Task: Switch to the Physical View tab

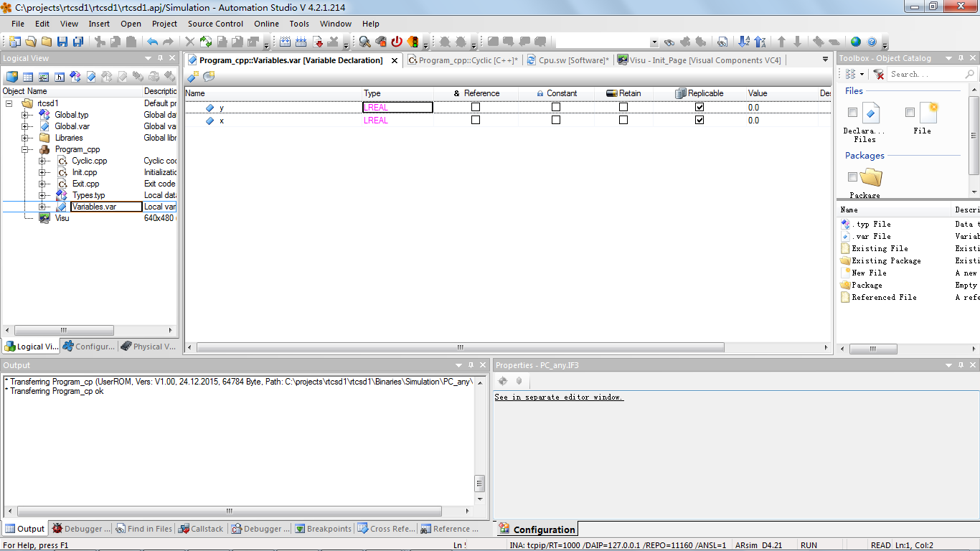Action: pyautogui.click(x=148, y=347)
